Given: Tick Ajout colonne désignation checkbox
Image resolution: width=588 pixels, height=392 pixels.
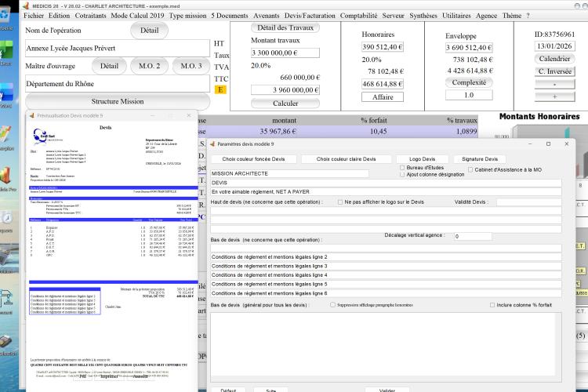Looking at the screenshot, I should (402, 174).
